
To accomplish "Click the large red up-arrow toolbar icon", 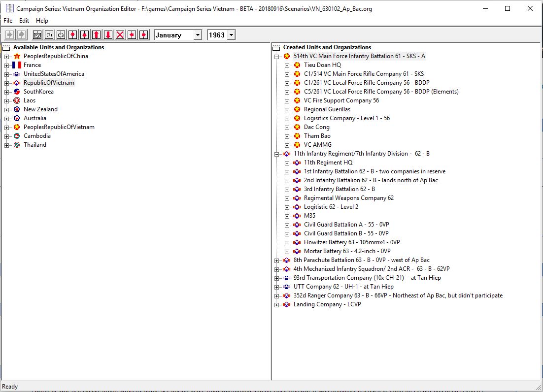I will pyautogui.click(x=96, y=35).
